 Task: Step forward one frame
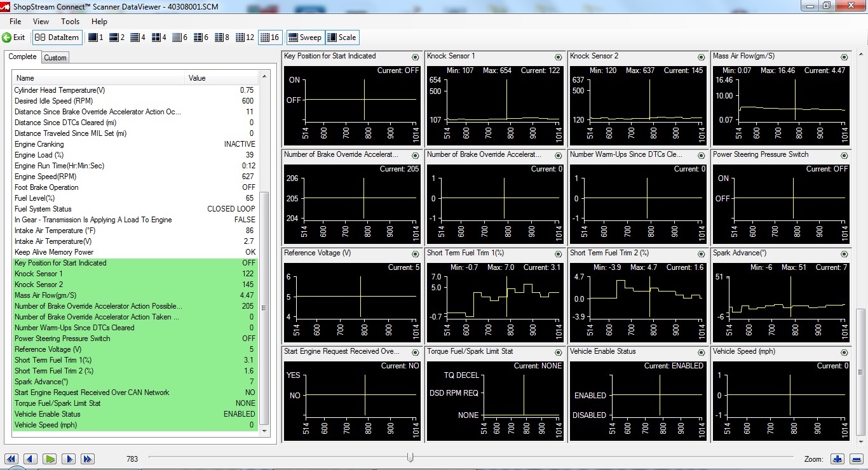69,459
